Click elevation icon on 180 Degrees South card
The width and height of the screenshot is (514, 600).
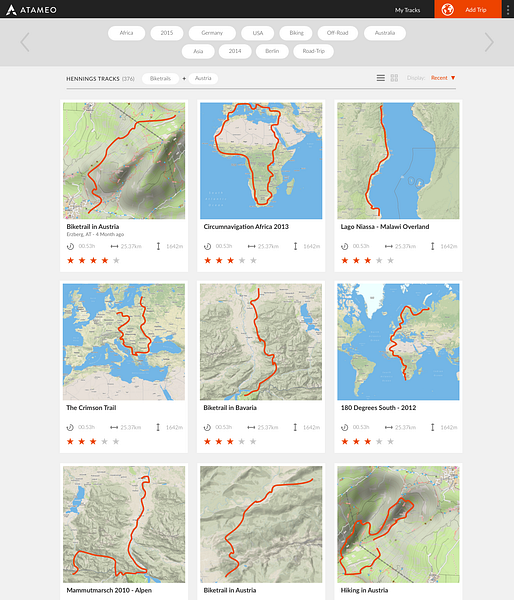pyautogui.click(x=432, y=427)
